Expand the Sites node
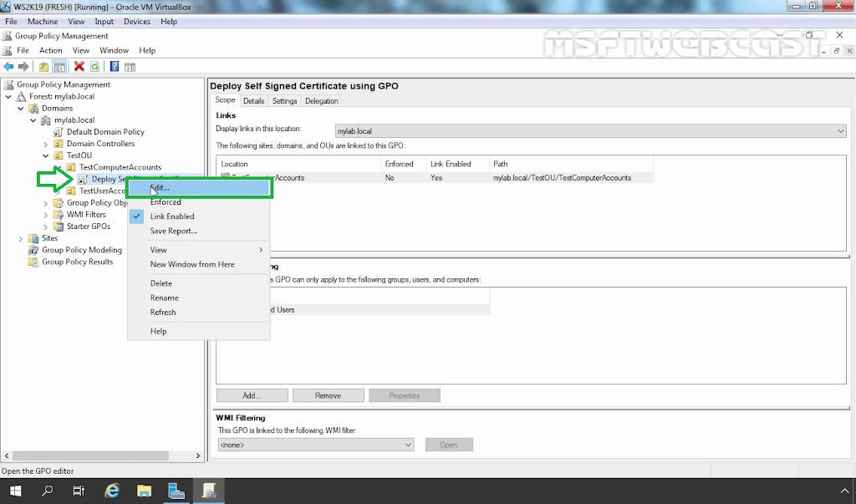Viewport: 856px width, 504px height. 21,238
